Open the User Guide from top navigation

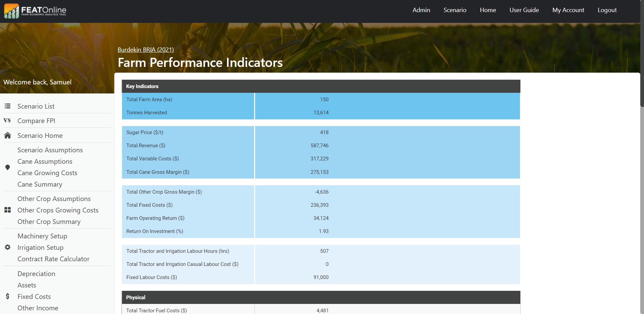524,10
